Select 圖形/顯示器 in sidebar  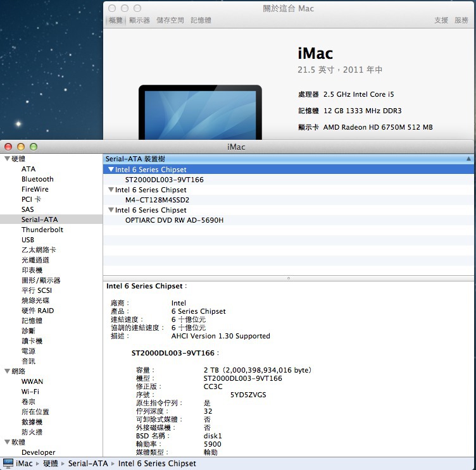41,280
